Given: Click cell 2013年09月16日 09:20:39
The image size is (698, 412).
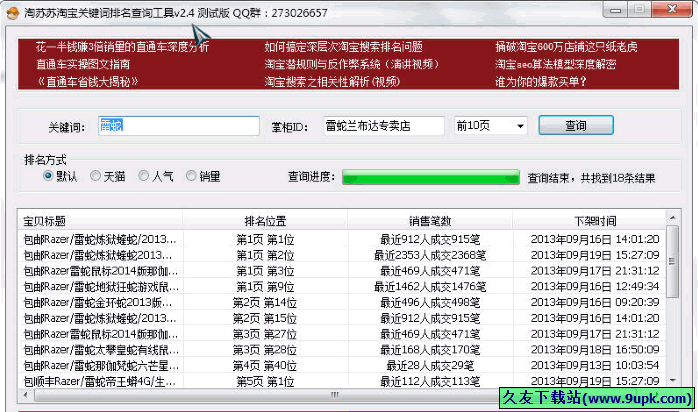Looking at the screenshot, I should (595, 303).
